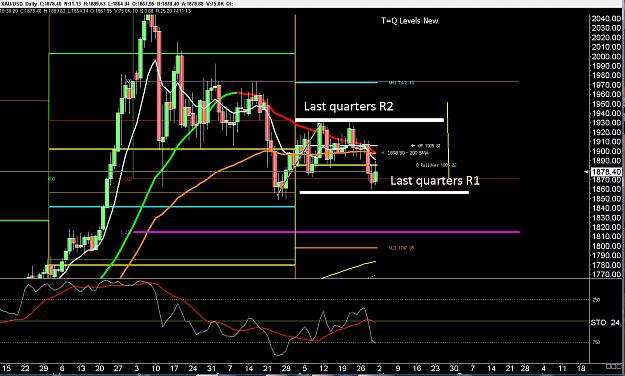Click the 1910.00 price axis label
Viewport: 625px width, 376px height.
[606, 142]
